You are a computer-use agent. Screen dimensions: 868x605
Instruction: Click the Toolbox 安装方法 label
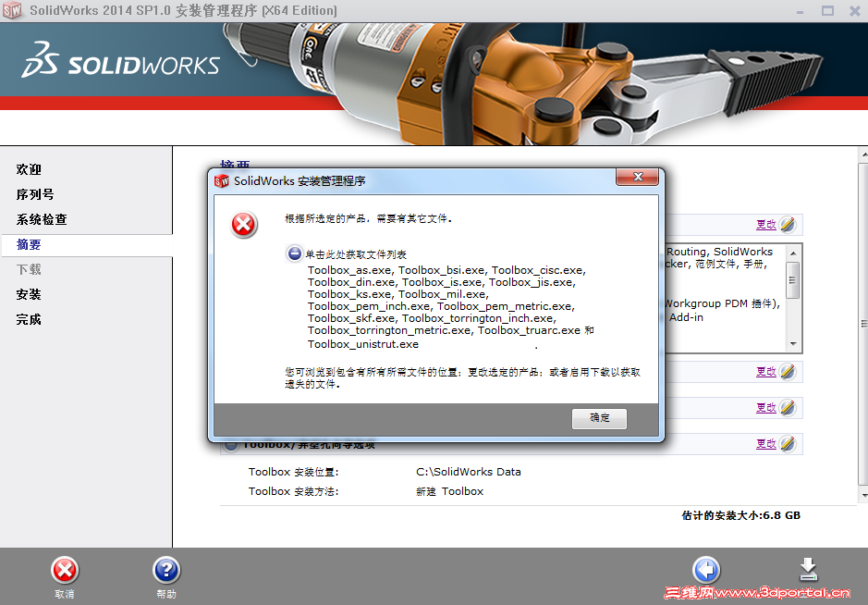(x=293, y=491)
